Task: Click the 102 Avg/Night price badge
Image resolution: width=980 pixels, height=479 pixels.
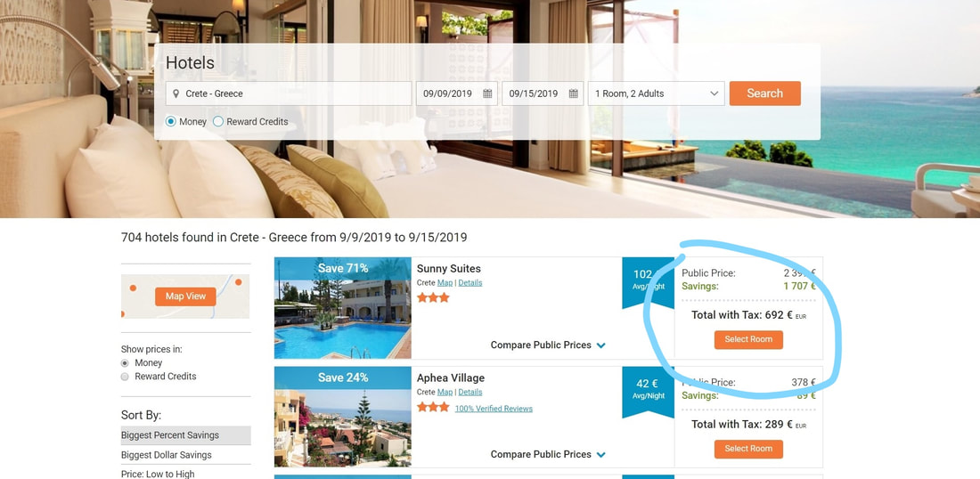Action: coord(648,280)
